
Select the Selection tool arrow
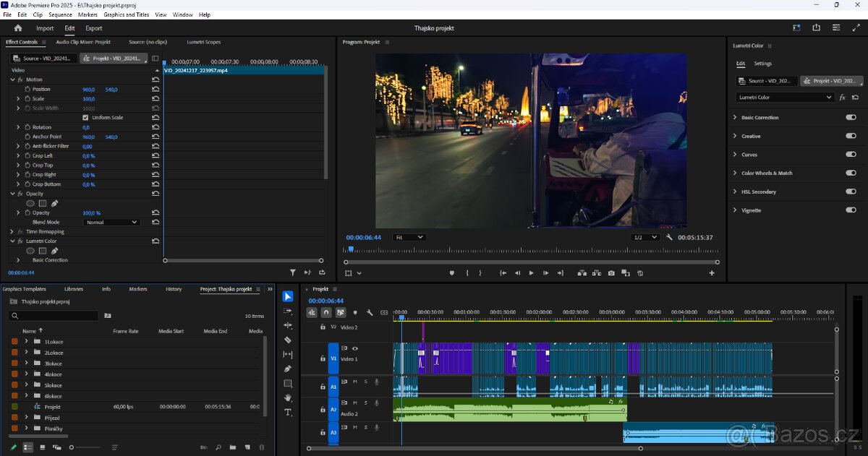[x=288, y=296]
